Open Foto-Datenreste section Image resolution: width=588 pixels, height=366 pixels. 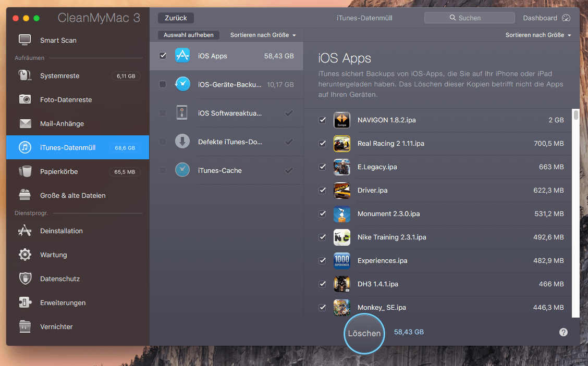pos(78,99)
